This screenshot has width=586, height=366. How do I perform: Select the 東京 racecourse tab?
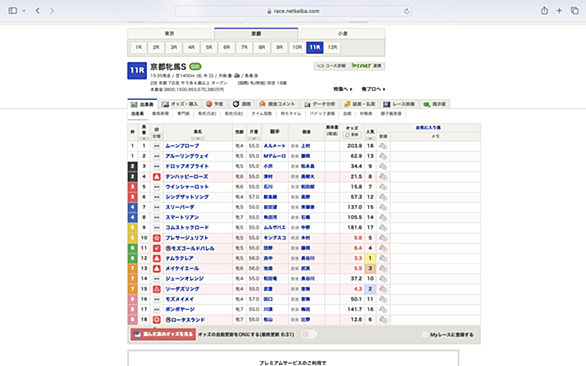tap(170, 34)
